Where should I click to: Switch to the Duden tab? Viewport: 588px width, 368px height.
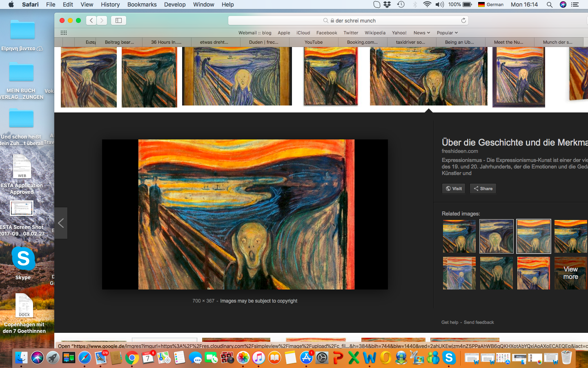[264, 42]
